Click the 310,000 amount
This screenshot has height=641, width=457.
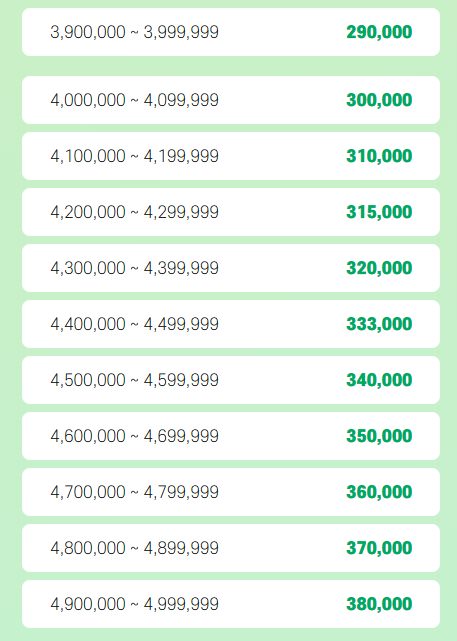(379, 156)
